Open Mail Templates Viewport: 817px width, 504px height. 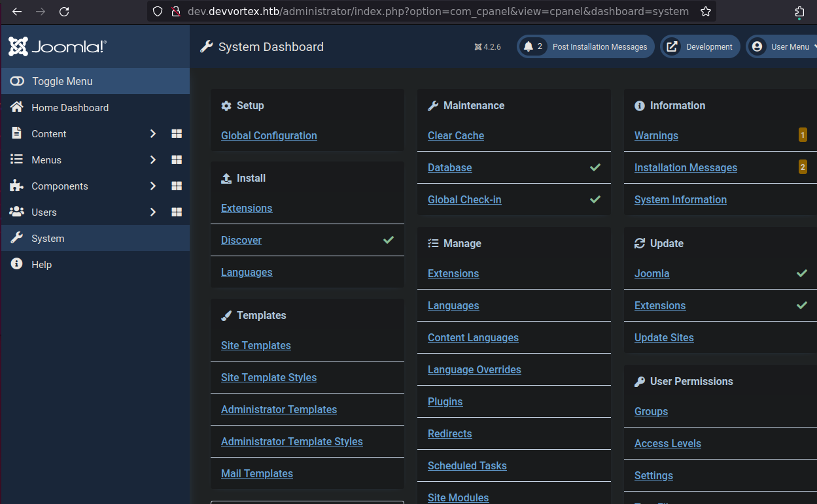[x=257, y=473]
